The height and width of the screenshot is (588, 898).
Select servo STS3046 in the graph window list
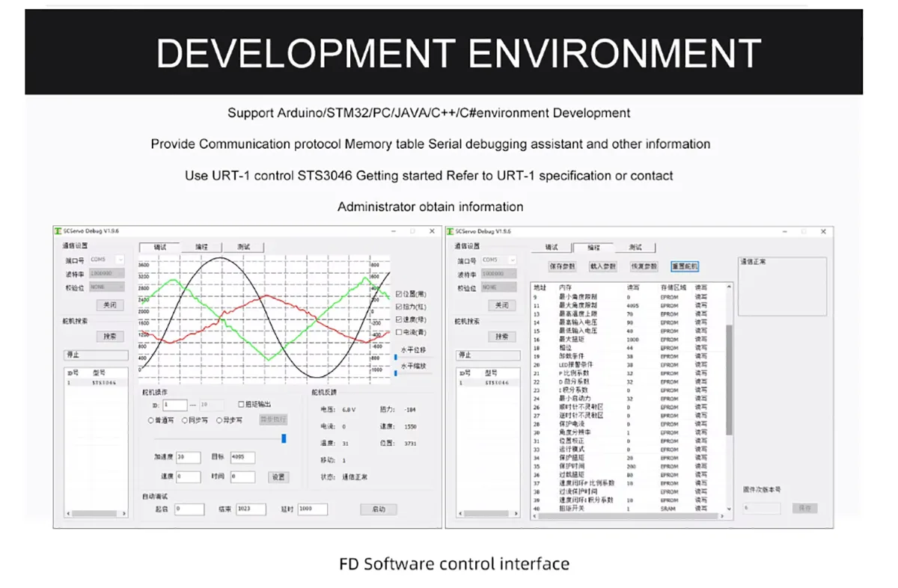[x=103, y=382]
